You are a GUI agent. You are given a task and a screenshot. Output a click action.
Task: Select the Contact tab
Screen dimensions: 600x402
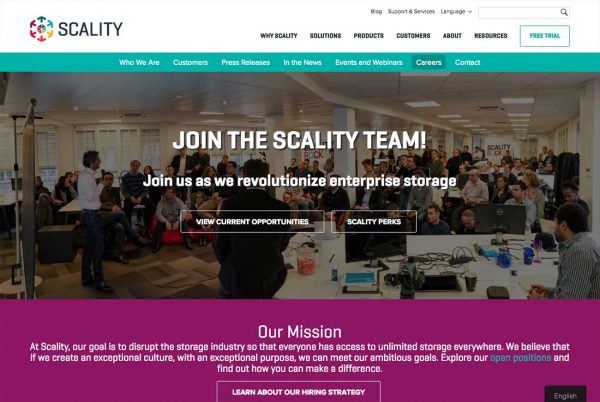tap(467, 62)
